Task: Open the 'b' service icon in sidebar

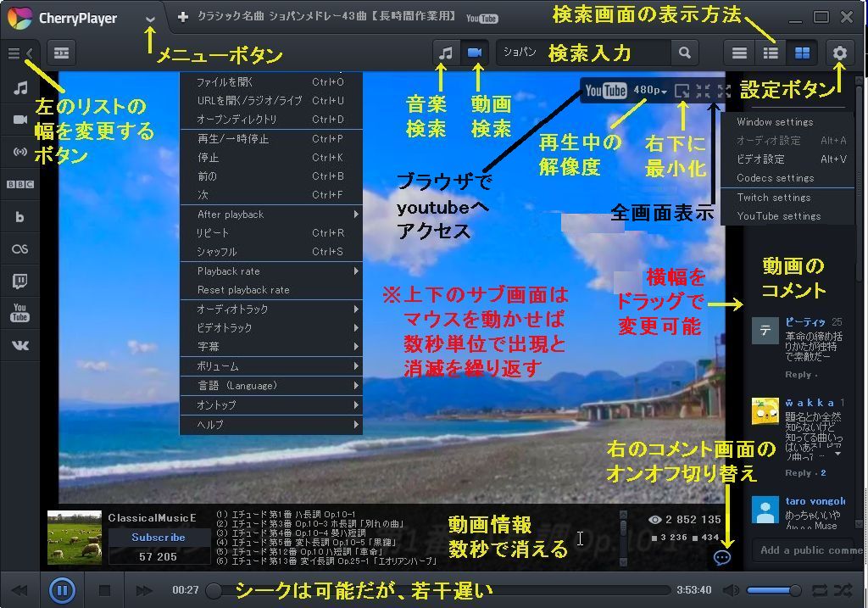Action: point(20,216)
